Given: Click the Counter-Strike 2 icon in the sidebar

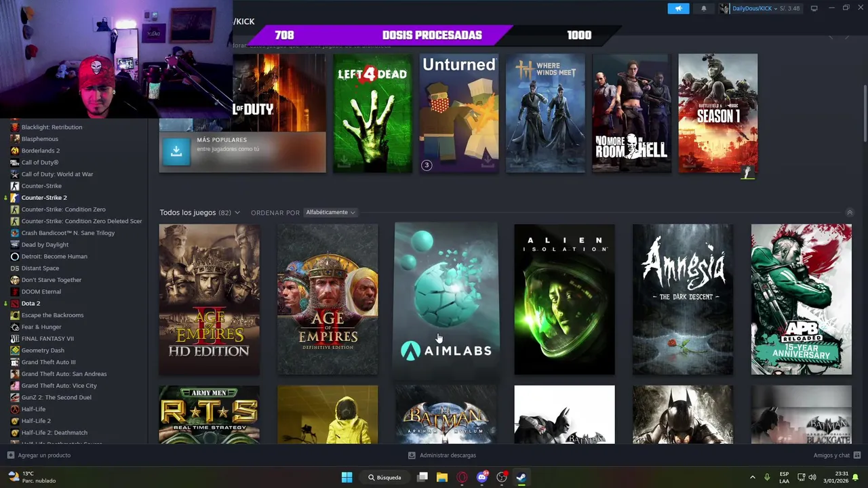Looking at the screenshot, I should pyautogui.click(x=14, y=198).
